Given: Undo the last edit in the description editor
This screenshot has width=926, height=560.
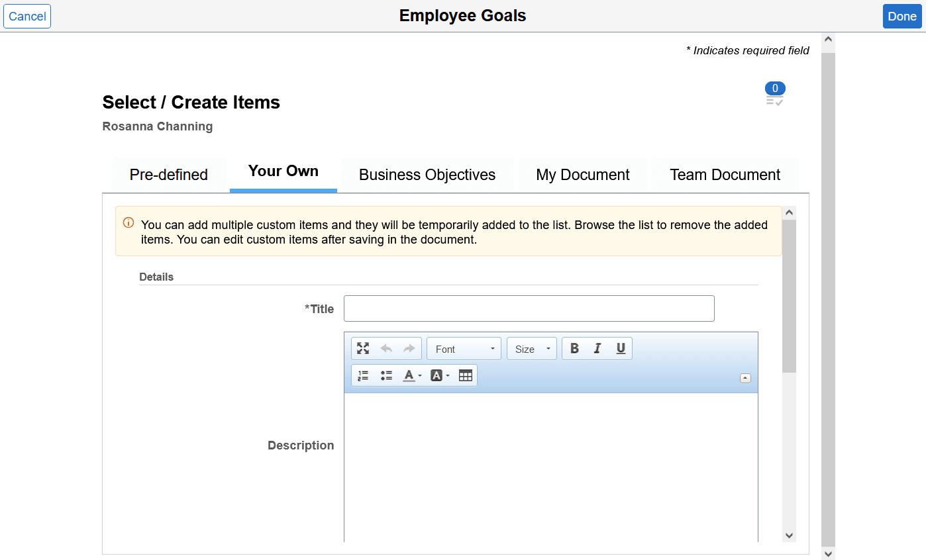Looking at the screenshot, I should [x=386, y=348].
